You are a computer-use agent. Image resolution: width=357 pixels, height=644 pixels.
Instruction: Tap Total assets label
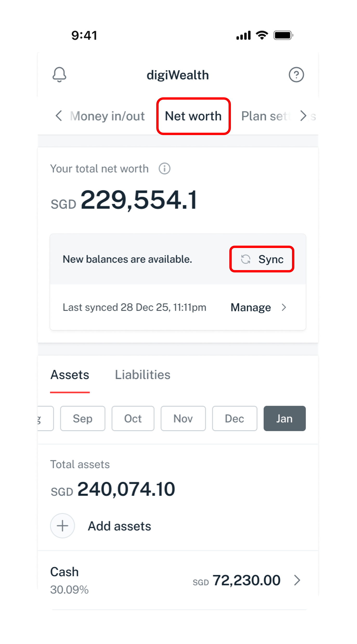coord(80,464)
